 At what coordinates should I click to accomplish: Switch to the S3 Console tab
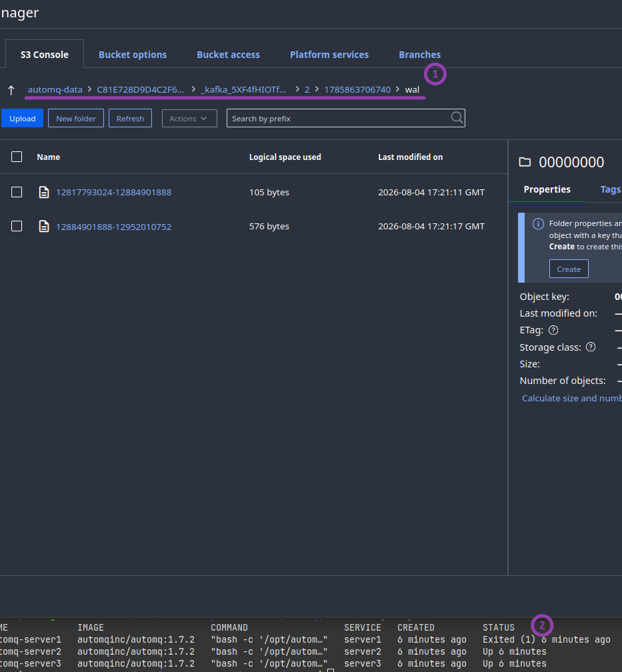[45, 55]
